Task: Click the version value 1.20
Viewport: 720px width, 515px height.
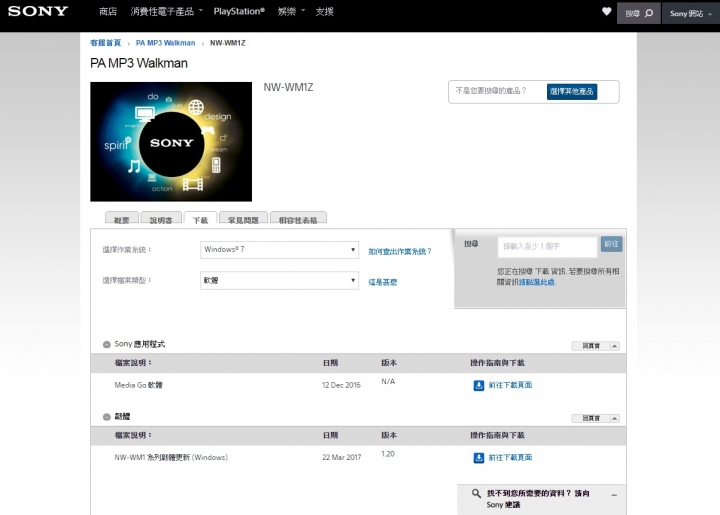Action: 388,454
